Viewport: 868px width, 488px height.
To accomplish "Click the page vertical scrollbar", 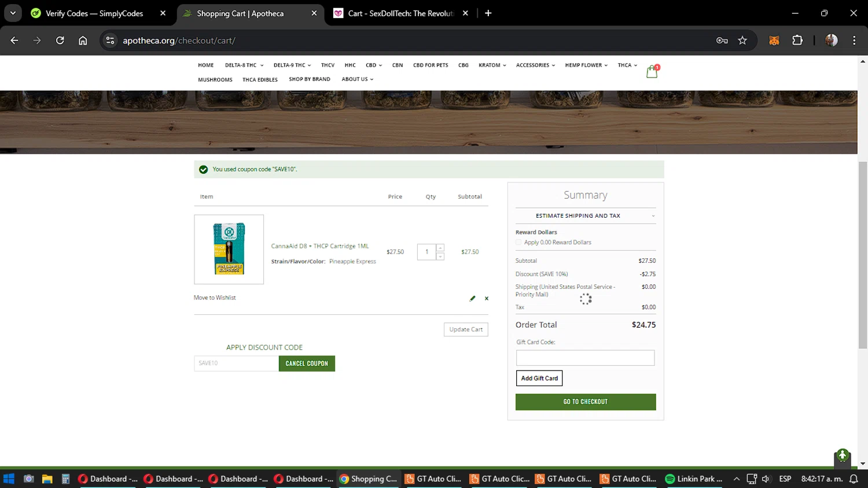I will tap(863, 255).
